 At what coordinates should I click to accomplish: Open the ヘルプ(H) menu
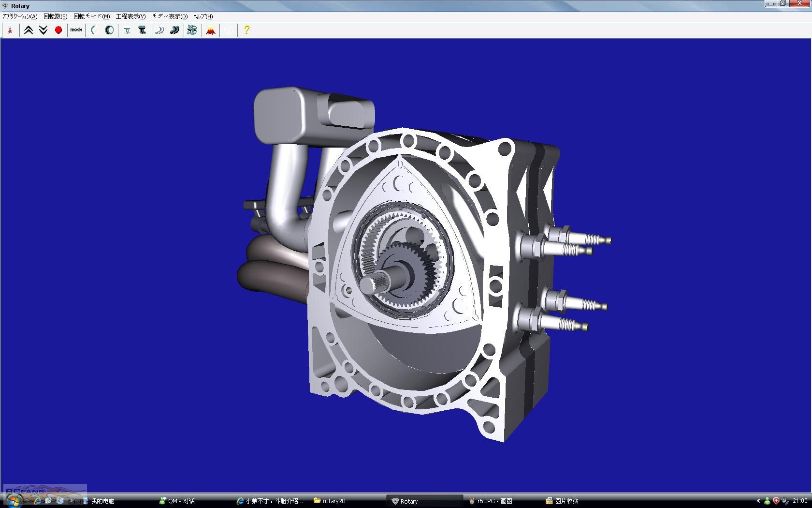tap(203, 16)
